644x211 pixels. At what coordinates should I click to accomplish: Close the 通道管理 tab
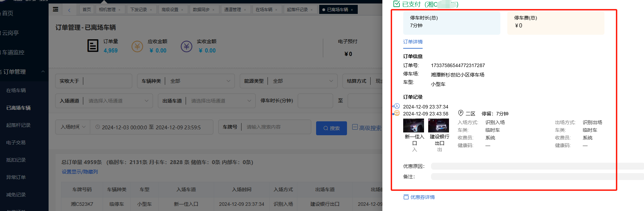[245, 10]
